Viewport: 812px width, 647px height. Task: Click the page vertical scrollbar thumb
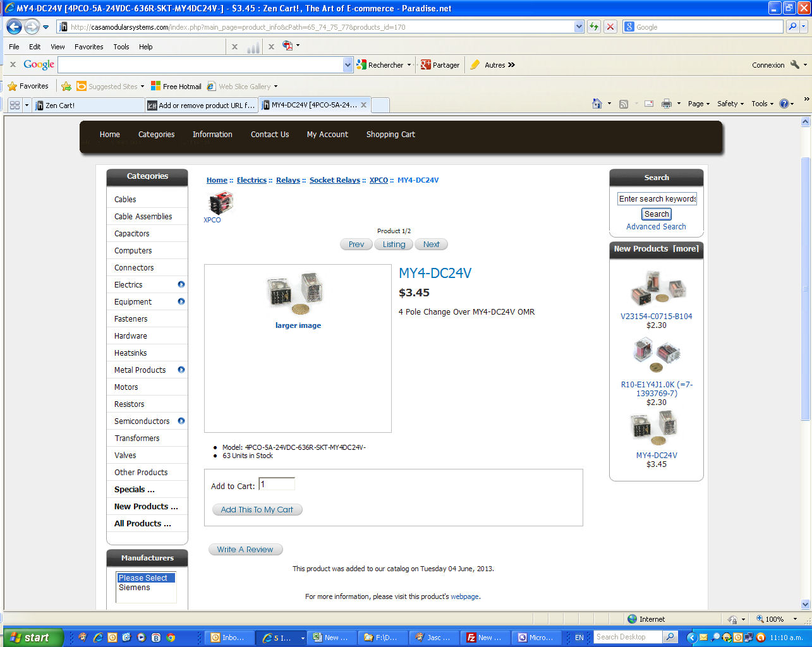805,288
